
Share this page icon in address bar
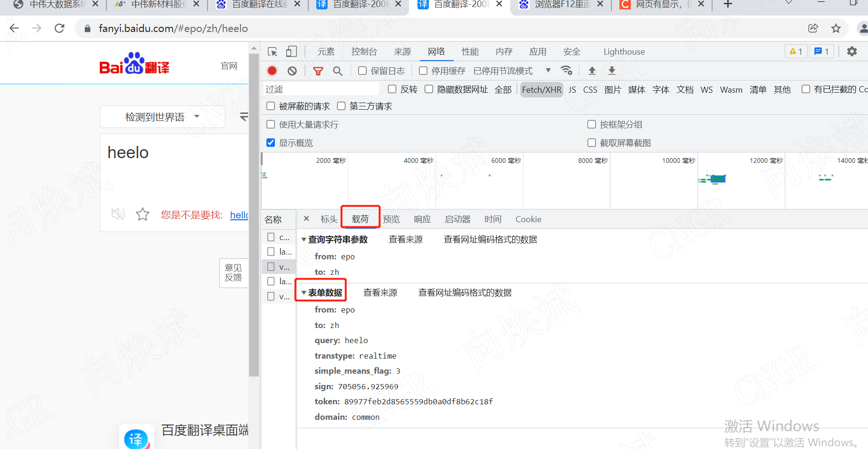tap(813, 28)
